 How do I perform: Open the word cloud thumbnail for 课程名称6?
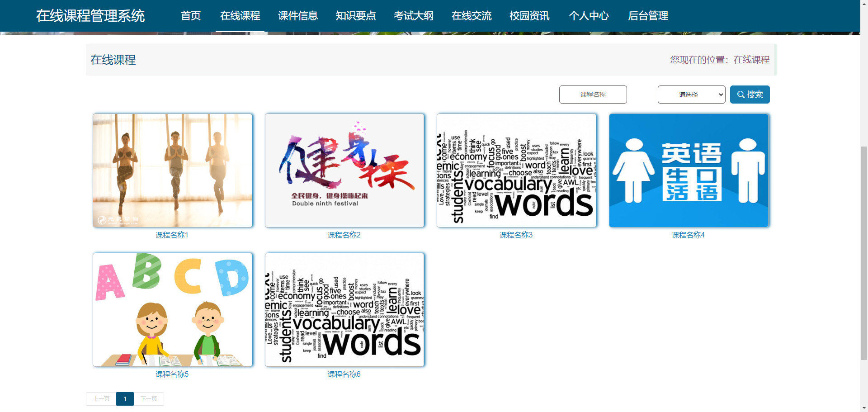344,310
